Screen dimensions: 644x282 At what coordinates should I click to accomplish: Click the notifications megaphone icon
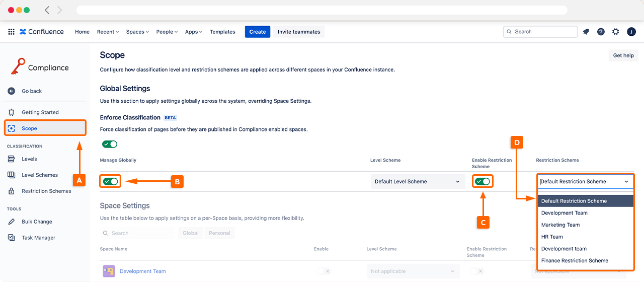(x=586, y=32)
